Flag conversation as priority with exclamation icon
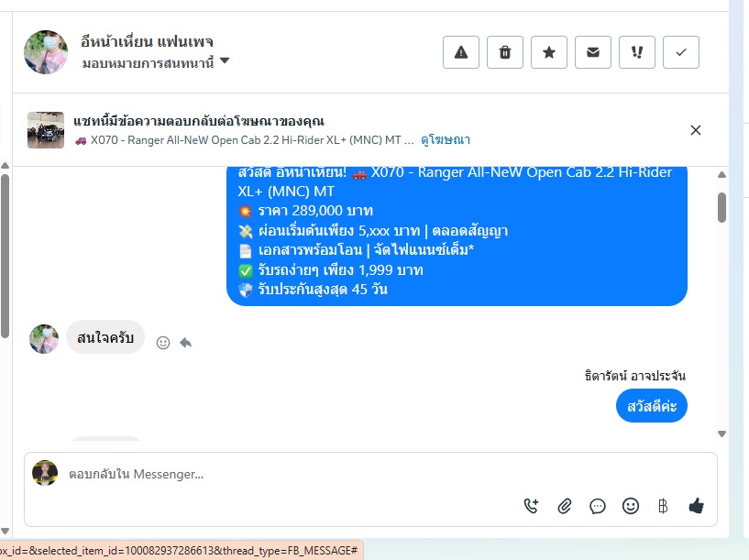 (637, 52)
